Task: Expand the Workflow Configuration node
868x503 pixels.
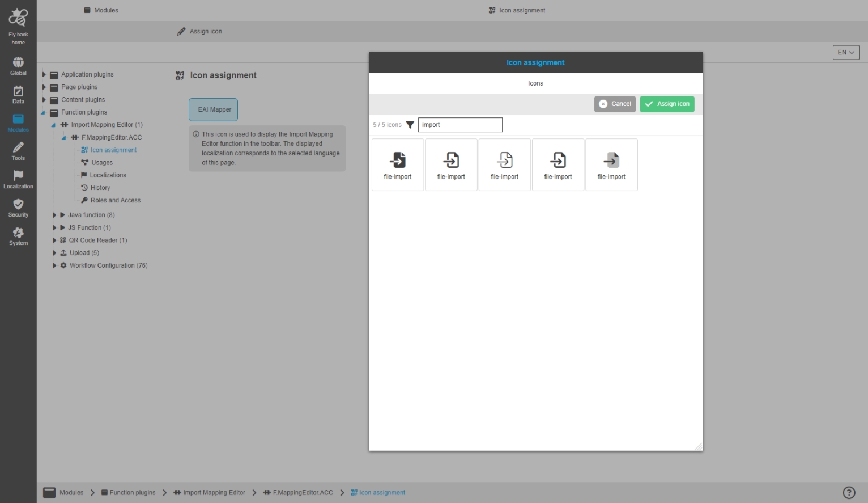Action: pos(54,265)
